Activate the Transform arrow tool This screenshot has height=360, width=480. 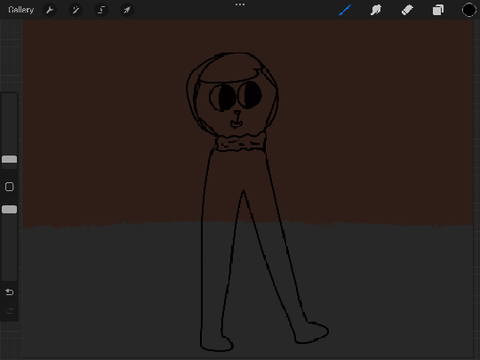(x=127, y=10)
